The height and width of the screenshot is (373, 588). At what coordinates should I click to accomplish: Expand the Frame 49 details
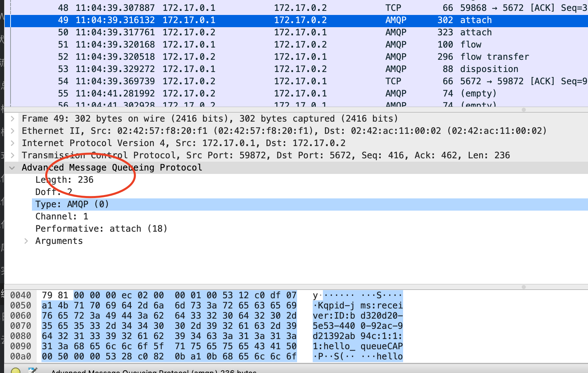[x=13, y=119]
